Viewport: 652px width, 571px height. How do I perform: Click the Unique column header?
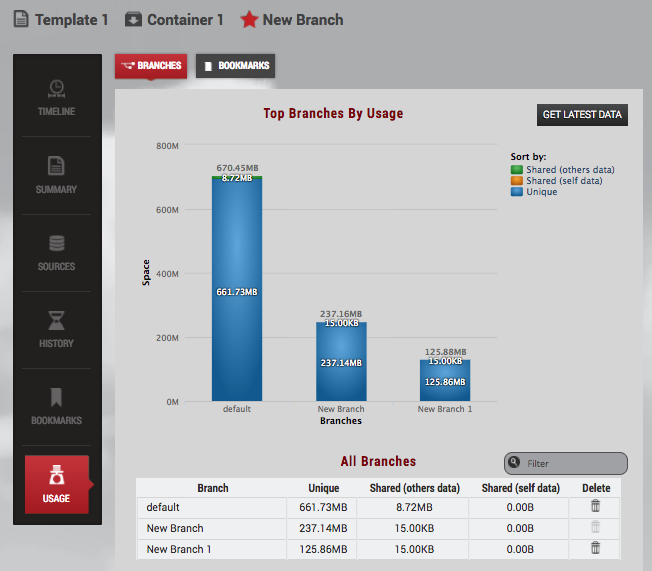[322, 488]
